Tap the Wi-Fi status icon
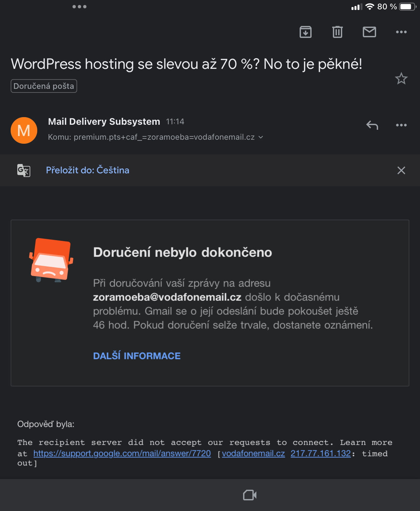420x511 pixels. (x=369, y=7)
